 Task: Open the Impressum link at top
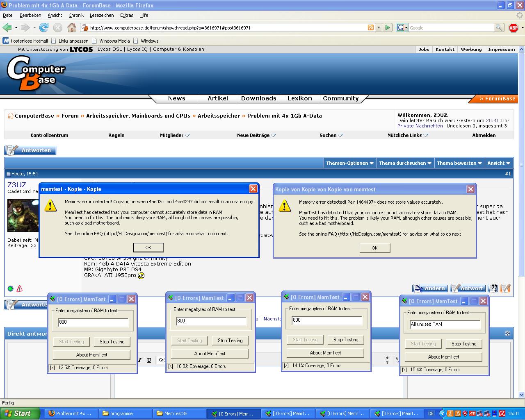(x=501, y=49)
